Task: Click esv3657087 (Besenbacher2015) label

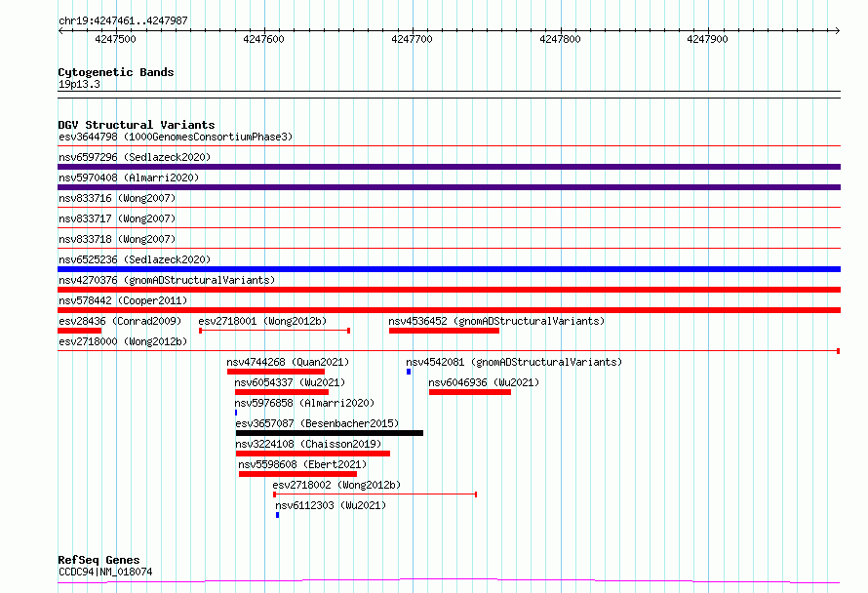Action: 317,423
